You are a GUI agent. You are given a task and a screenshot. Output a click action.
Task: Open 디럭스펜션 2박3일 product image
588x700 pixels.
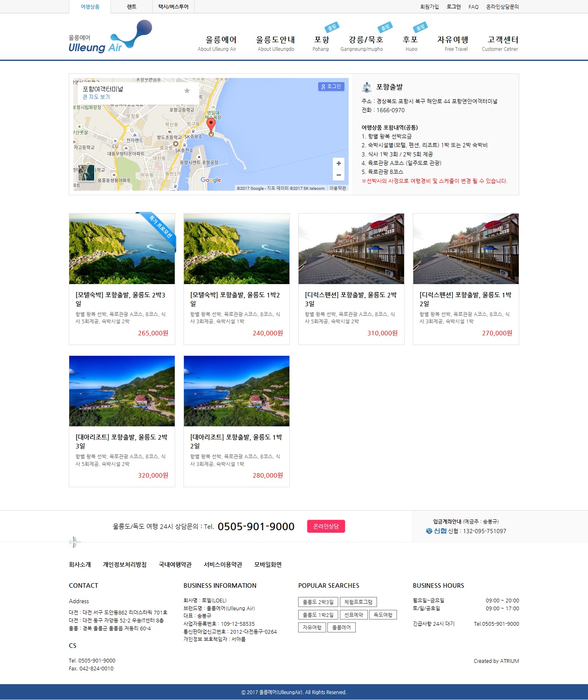coord(351,249)
